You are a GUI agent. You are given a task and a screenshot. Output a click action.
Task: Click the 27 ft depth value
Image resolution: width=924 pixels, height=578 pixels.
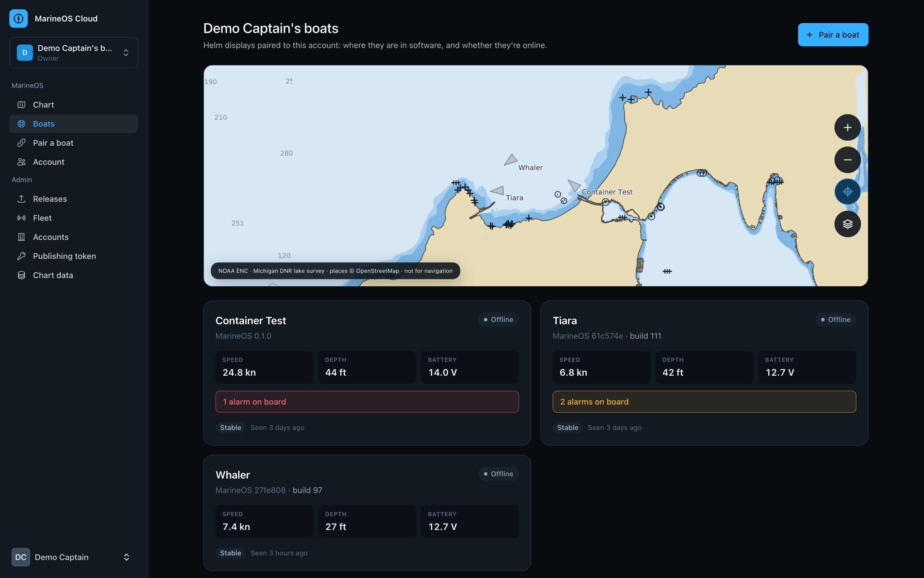point(336,526)
